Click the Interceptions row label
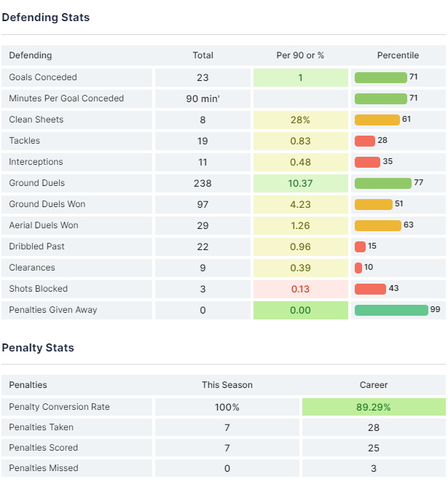The width and height of the screenshot is (448, 482). coord(36,162)
